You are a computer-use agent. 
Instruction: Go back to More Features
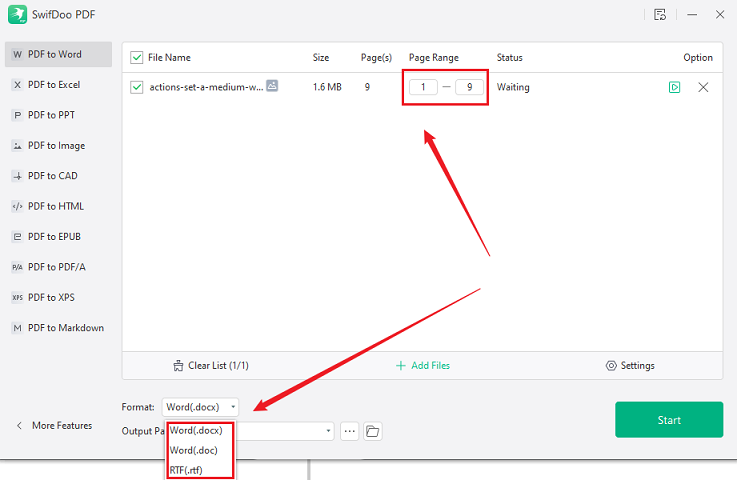(x=62, y=425)
